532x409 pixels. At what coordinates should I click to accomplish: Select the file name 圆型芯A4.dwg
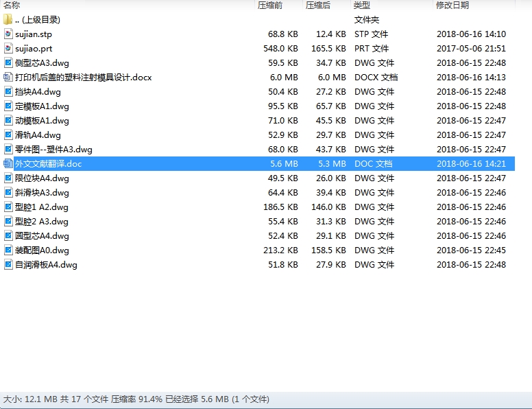42,236
